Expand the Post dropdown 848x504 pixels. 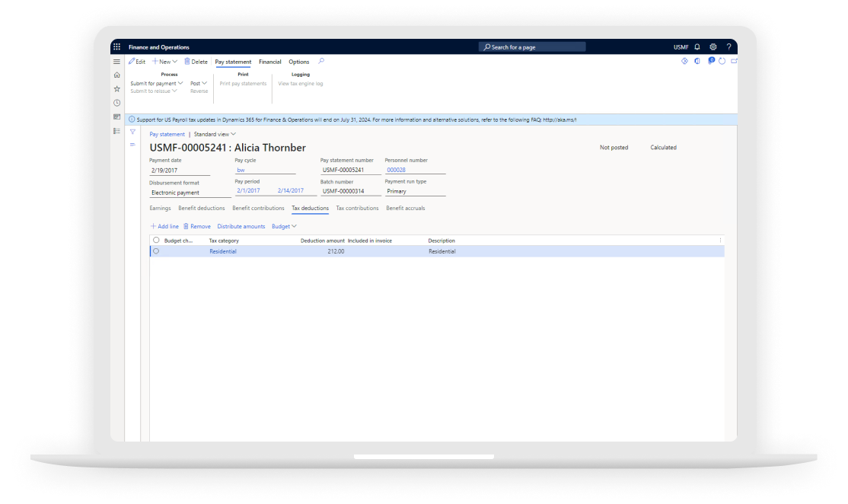point(199,83)
